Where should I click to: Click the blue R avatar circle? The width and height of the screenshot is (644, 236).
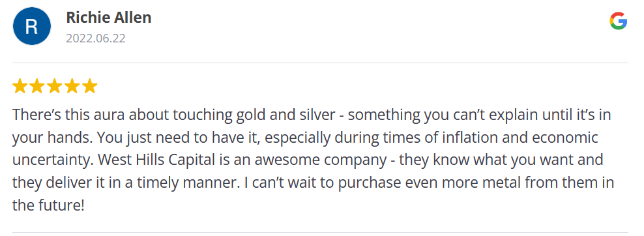(x=32, y=26)
